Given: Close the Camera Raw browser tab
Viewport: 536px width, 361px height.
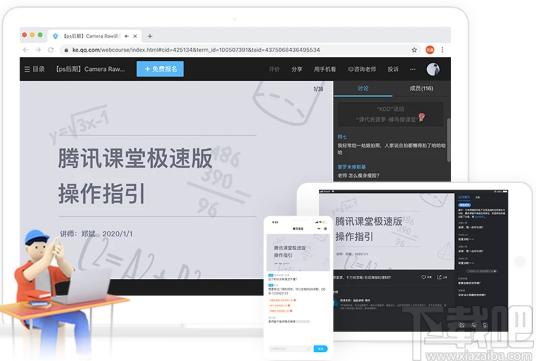Looking at the screenshot, I should click(135, 36).
